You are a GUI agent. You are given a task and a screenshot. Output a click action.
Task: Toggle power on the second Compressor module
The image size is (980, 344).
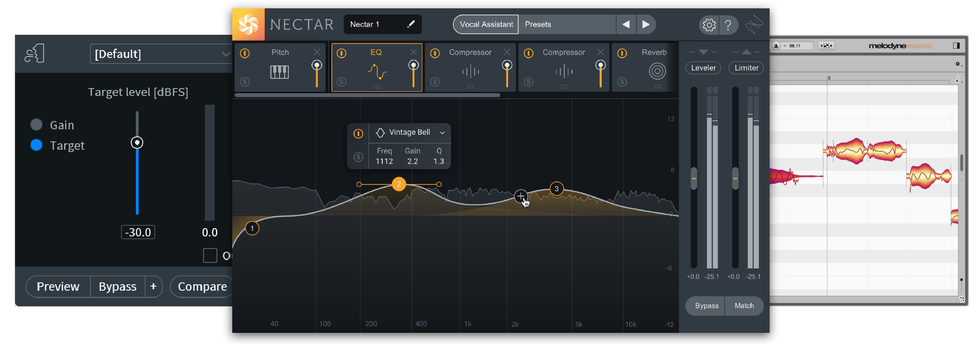tap(528, 53)
